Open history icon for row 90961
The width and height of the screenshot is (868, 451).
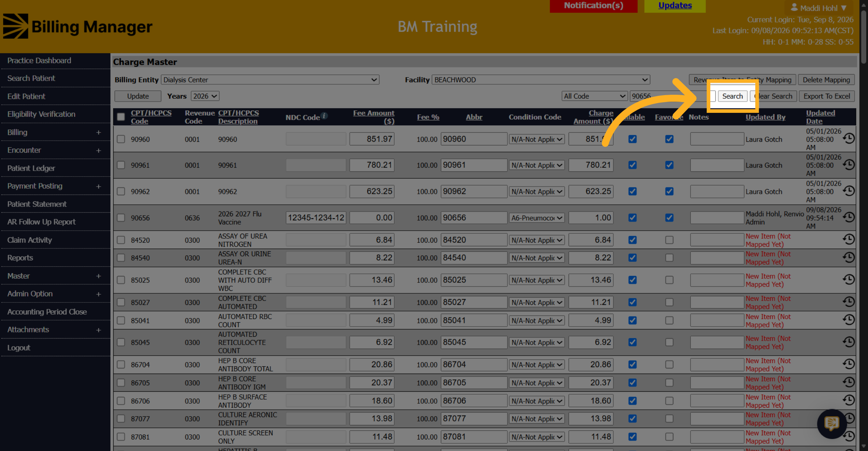pyautogui.click(x=848, y=165)
